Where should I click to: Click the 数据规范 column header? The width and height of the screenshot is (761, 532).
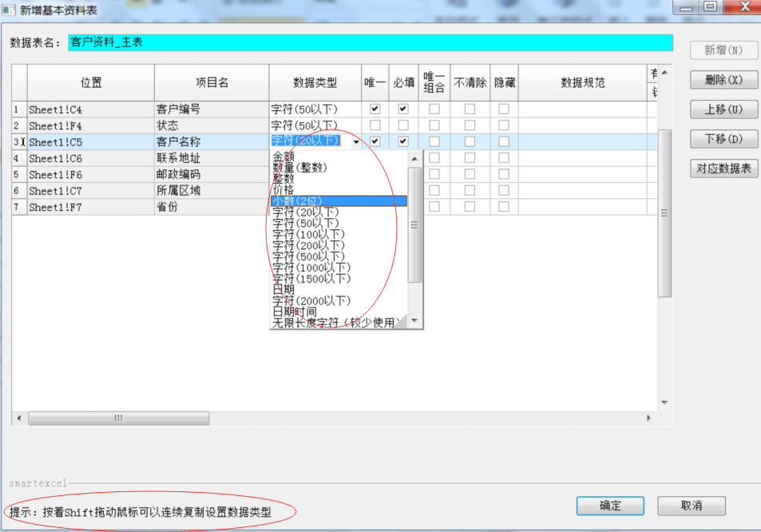click(x=582, y=82)
